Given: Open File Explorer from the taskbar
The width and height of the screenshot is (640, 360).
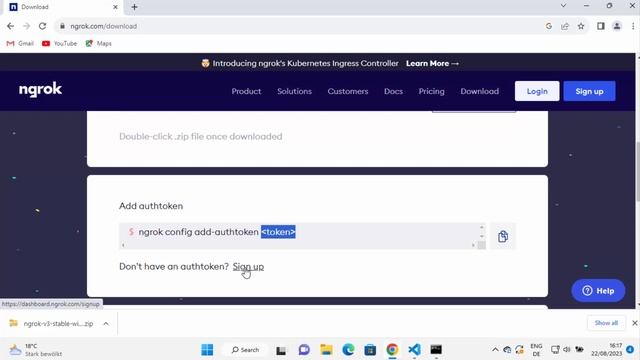Looking at the screenshot, I should tap(326, 350).
